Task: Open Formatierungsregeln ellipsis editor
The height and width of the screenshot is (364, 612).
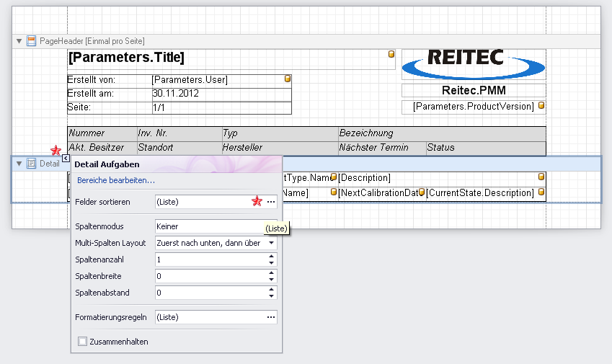Action: [x=271, y=317]
